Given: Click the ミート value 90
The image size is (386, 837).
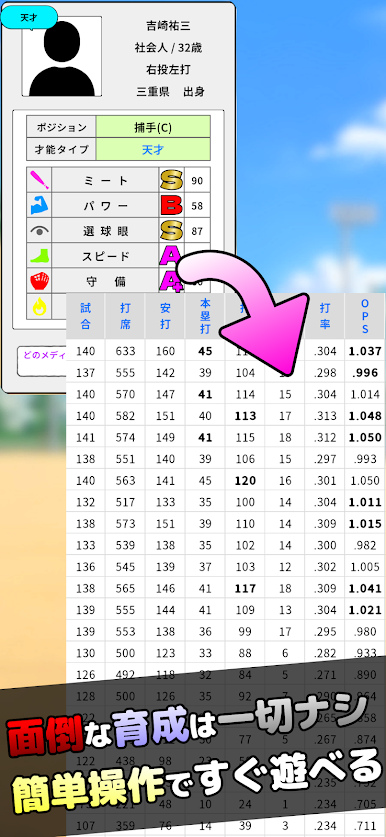Looking at the screenshot, I should pyautogui.click(x=197, y=181).
